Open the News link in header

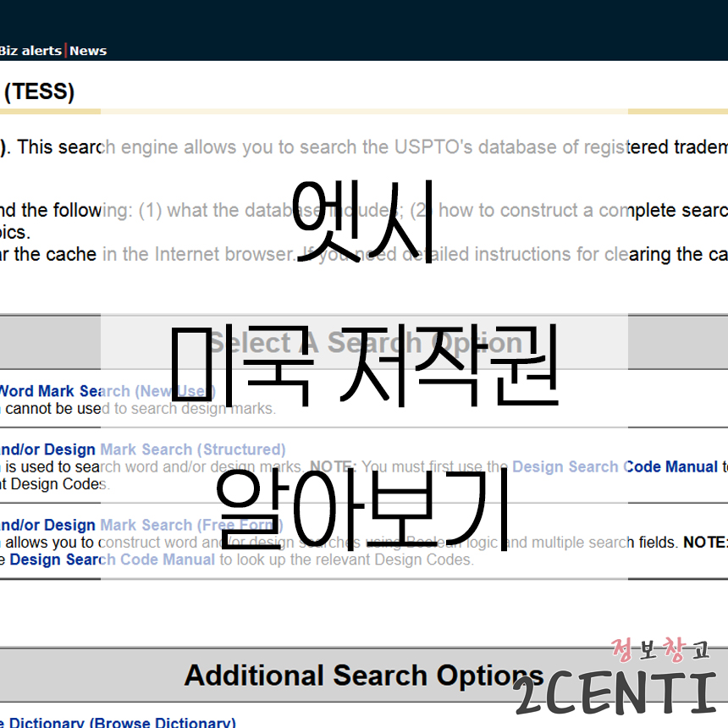tap(88, 51)
